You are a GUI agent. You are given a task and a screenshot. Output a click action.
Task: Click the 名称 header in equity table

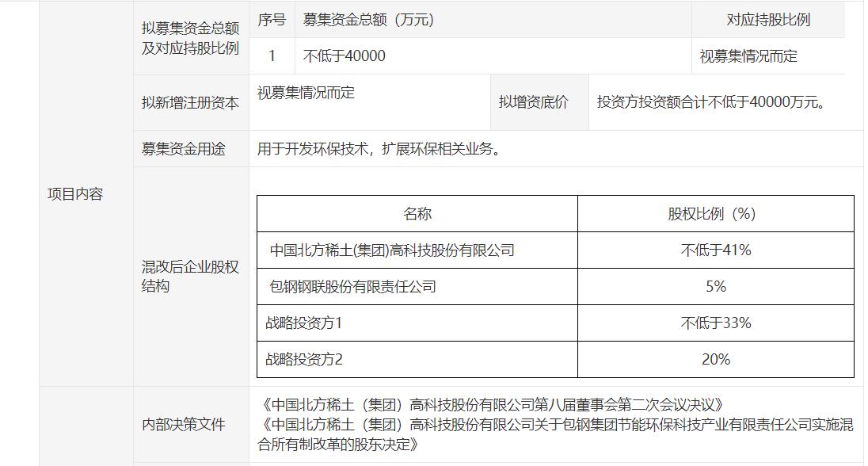[x=417, y=214]
